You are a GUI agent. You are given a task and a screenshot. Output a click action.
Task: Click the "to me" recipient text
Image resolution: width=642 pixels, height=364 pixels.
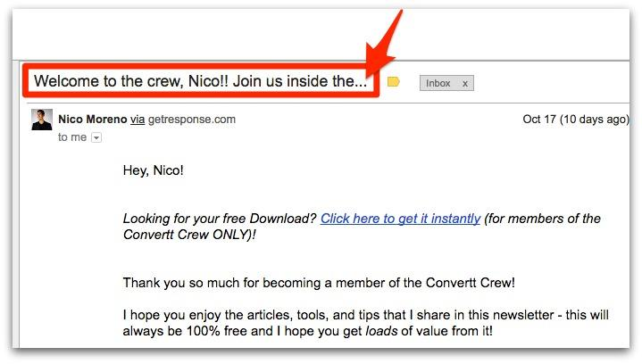(x=72, y=137)
